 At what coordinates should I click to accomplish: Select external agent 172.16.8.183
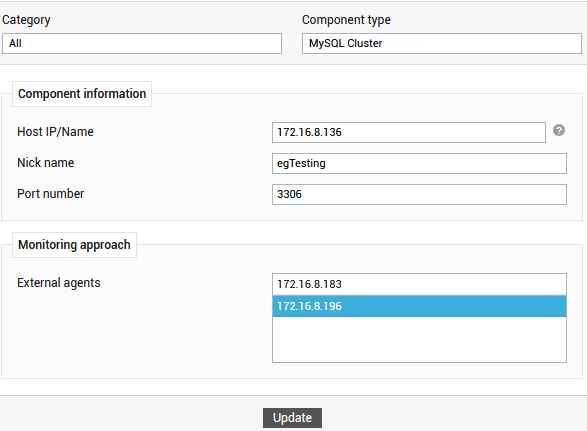(x=419, y=285)
